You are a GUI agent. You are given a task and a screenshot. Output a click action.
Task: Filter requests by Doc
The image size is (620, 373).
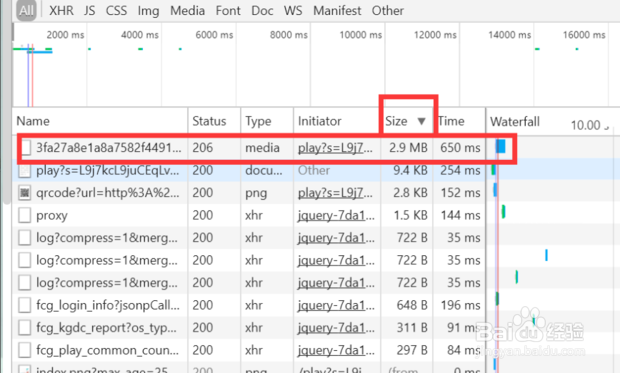262,10
